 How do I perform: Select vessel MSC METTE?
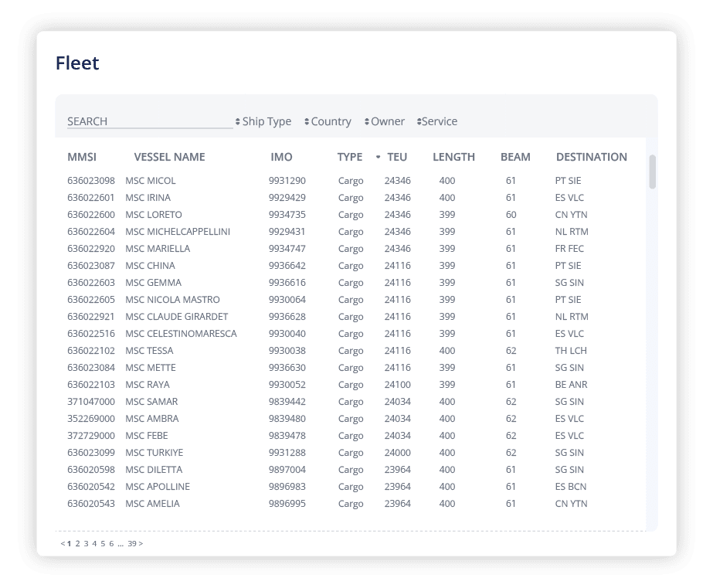[x=151, y=368]
